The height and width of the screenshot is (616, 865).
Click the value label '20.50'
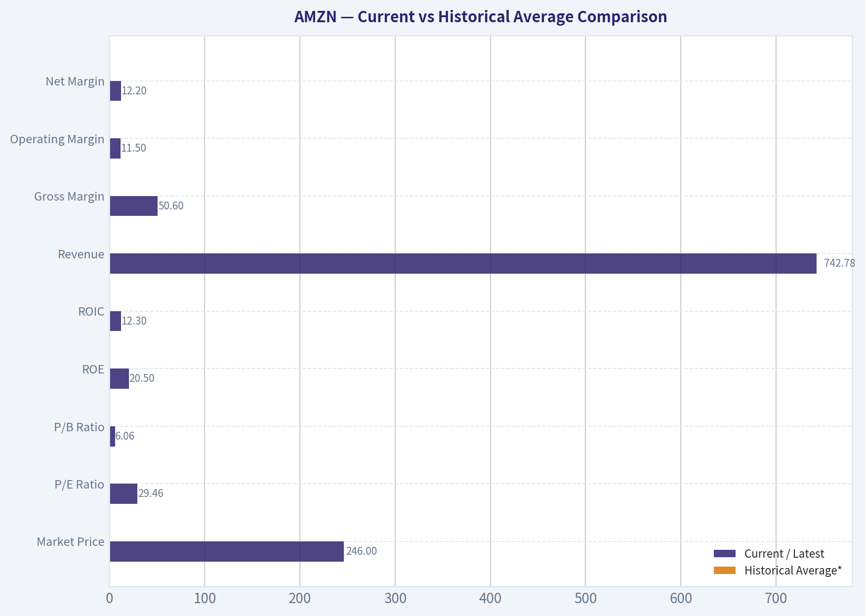pos(142,378)
